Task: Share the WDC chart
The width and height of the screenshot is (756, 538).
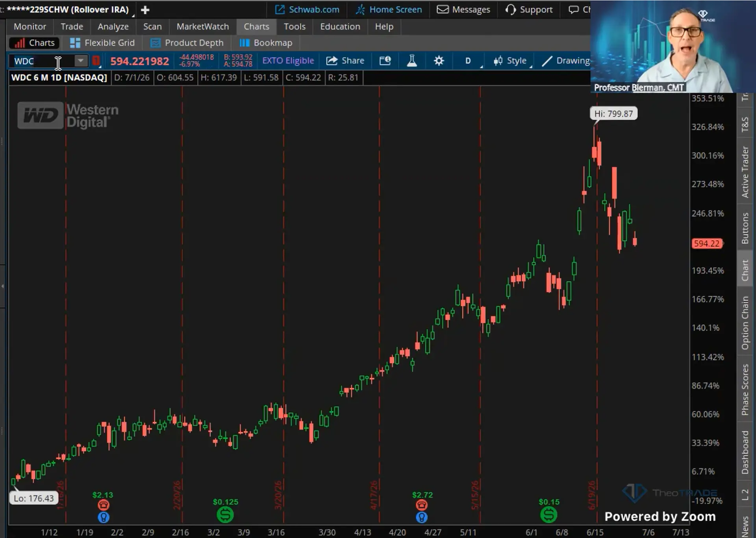Action: click(345, 61)
